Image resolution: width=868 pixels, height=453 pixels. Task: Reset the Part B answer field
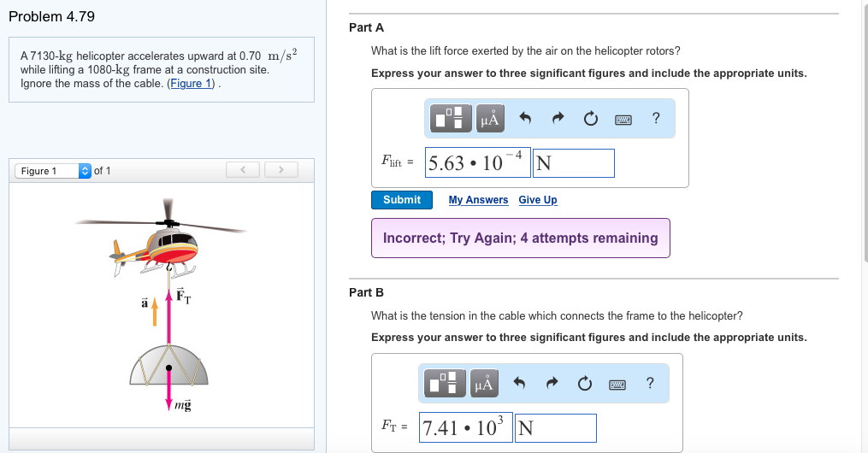[x=585, y=383]
